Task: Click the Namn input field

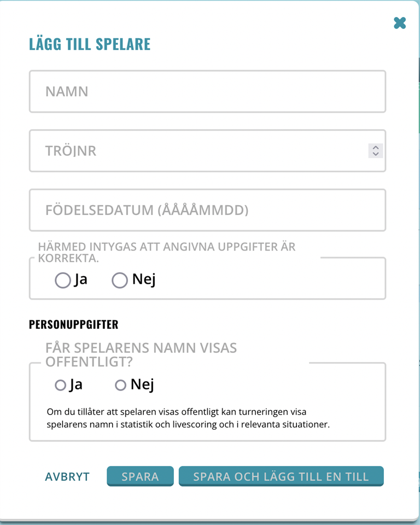Action: point(207,91)
